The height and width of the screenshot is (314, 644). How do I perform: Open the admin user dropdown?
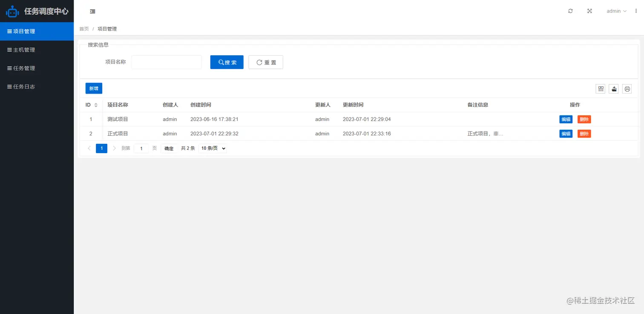pyautogui.click(x=616, y=11)
